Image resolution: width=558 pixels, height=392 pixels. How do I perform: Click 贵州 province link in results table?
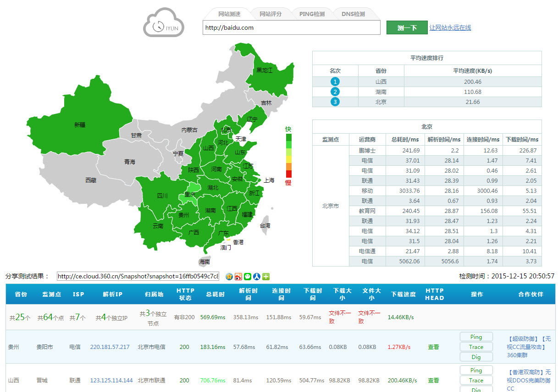pyautogui.click(x=14, y=347)
